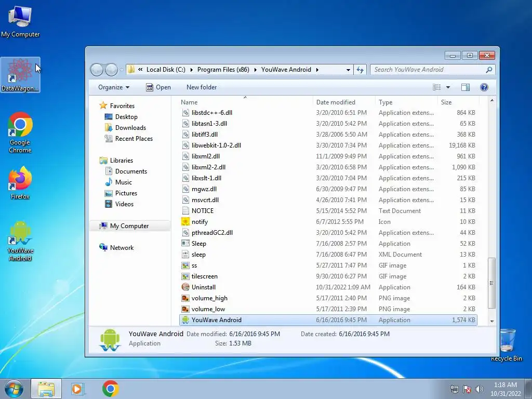532x399 pixels.
Task: Sort by Size column header
Action: [x=458, y=102]
